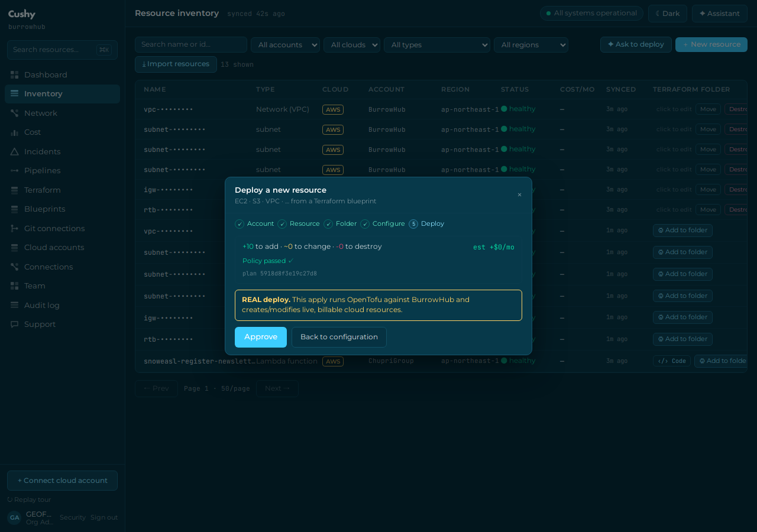Click the Cloud accounts sidebar icon

[x=14, y=248]
